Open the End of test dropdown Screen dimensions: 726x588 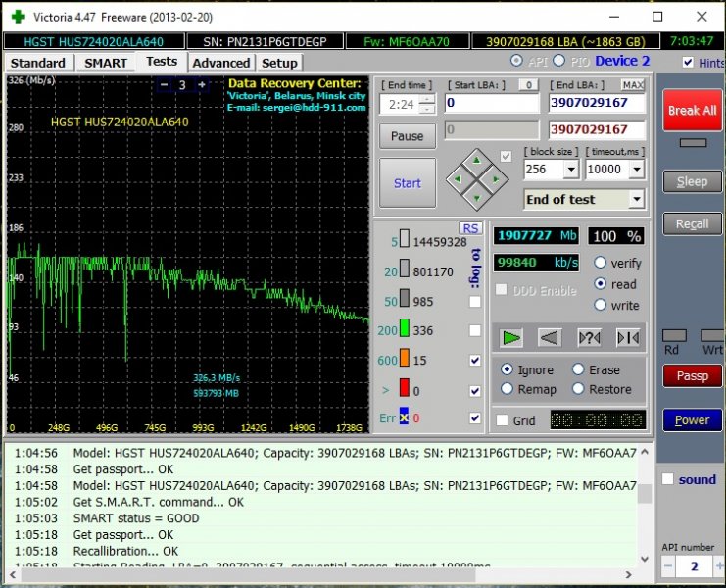click(x=636, y=200)
